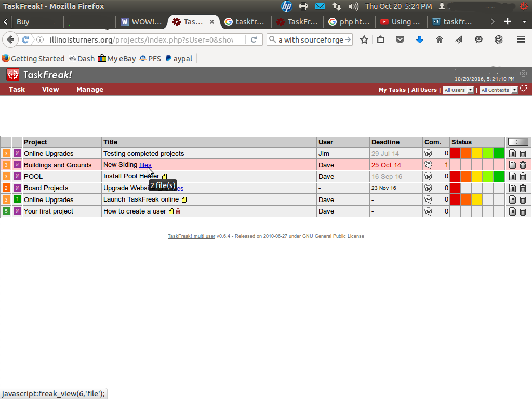Click the TaskFreak flower logo in the header
This screenshot has height=399, width=532.
click(x=14, y=74)
